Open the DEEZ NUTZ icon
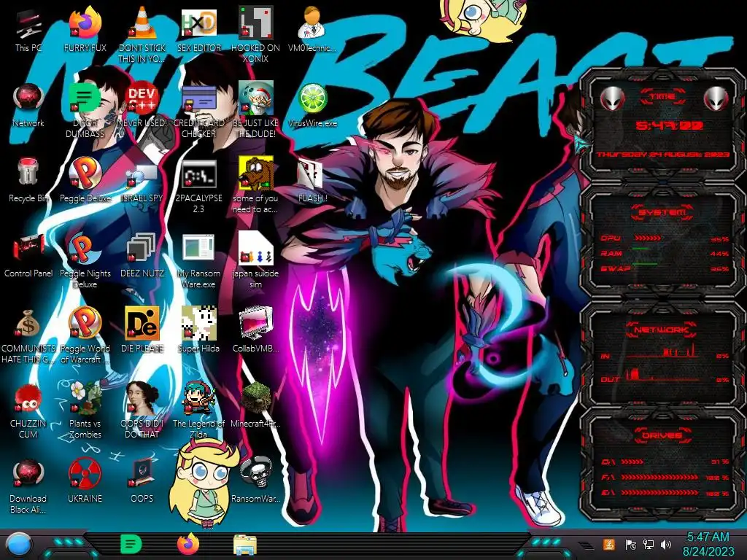This screenshot has width=747, height=560. click(x=142, y=256)
